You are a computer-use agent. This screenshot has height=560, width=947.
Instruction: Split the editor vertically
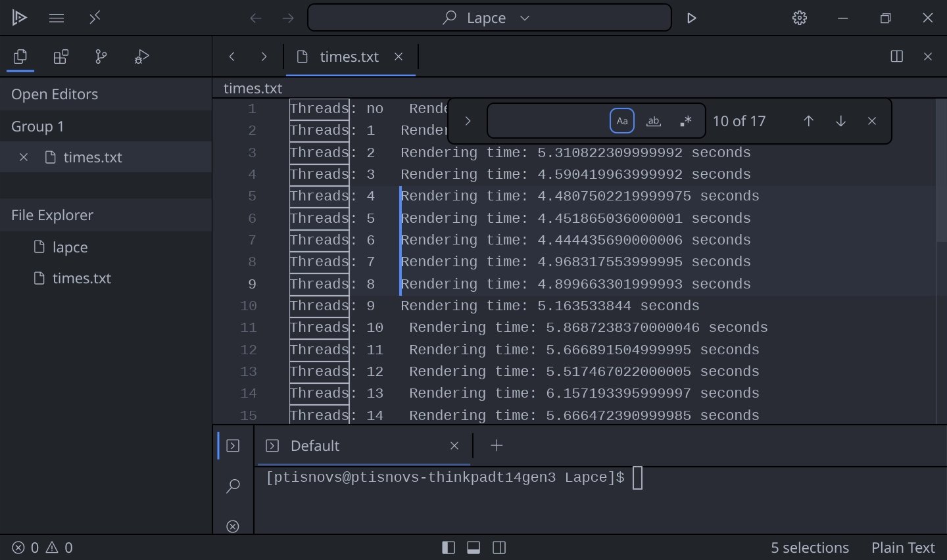tap(896, 57)
